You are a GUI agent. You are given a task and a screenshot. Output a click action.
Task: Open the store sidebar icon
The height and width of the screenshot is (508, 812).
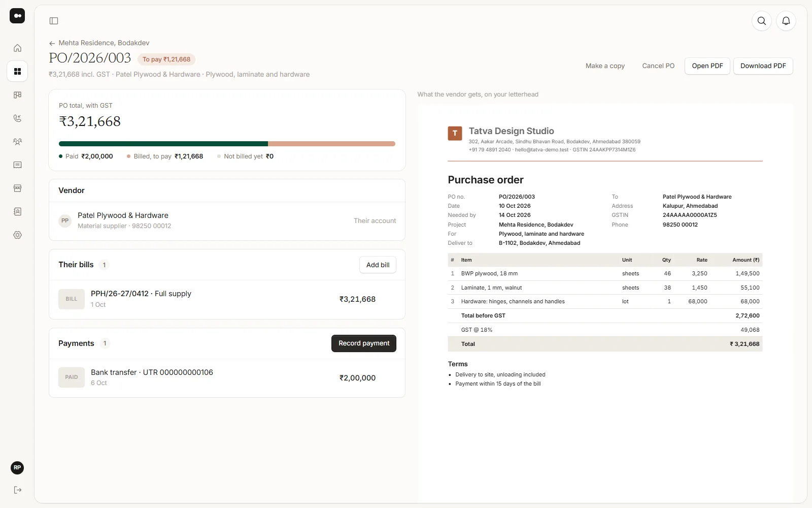[17, 188]
